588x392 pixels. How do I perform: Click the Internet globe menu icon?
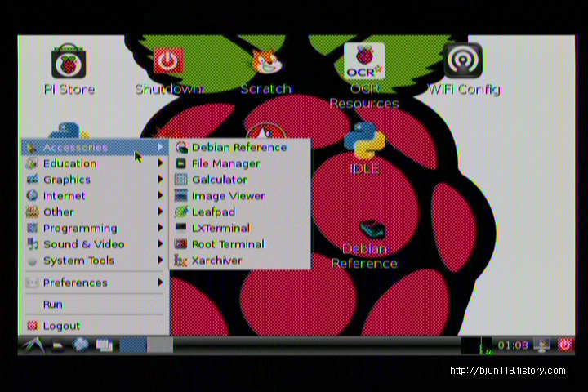click(32, 195)
